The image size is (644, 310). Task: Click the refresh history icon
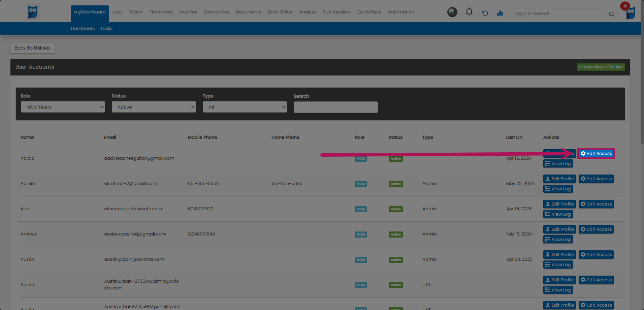[485, 13]
